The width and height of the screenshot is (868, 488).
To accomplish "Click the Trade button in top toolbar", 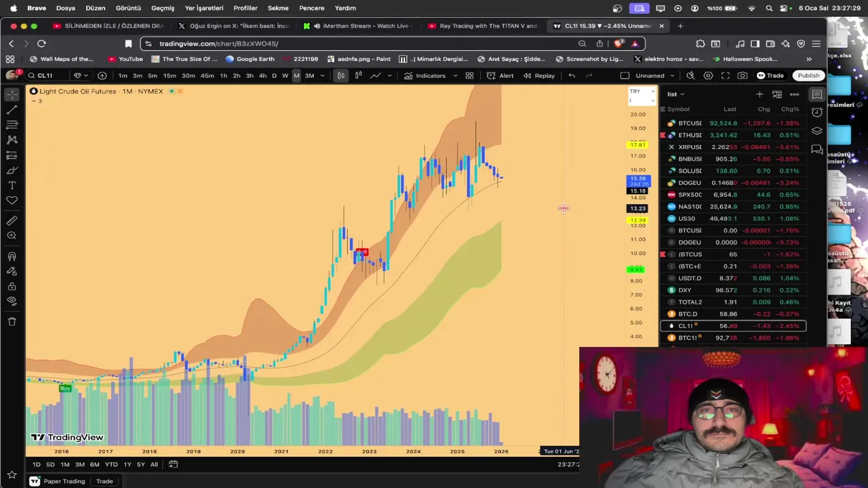I will [x=770, y=75].
